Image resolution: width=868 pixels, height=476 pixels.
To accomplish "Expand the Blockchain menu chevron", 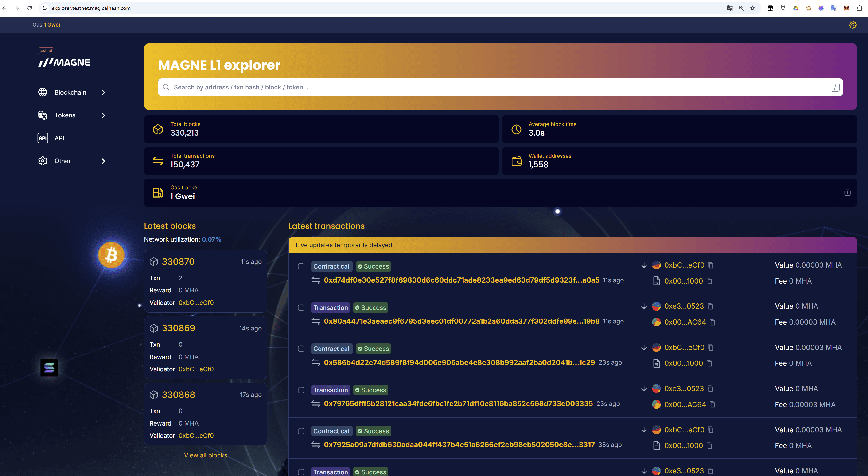I will (x=103, y=92).
